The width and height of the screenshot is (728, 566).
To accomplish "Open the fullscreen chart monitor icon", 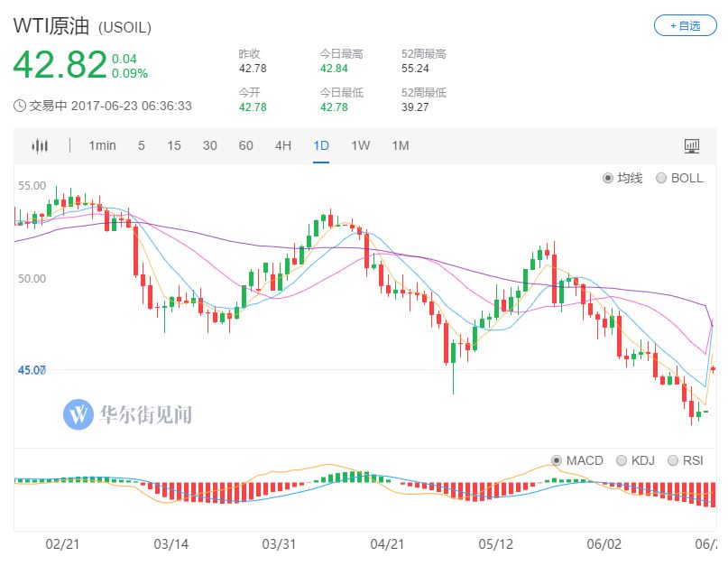I will 692,145.
